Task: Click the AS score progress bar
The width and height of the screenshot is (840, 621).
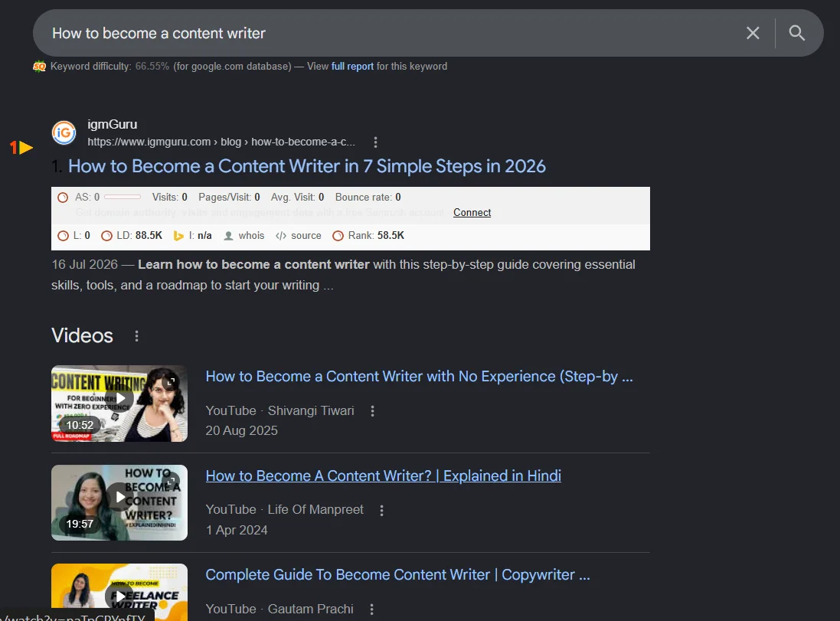Action: (123, 198)
